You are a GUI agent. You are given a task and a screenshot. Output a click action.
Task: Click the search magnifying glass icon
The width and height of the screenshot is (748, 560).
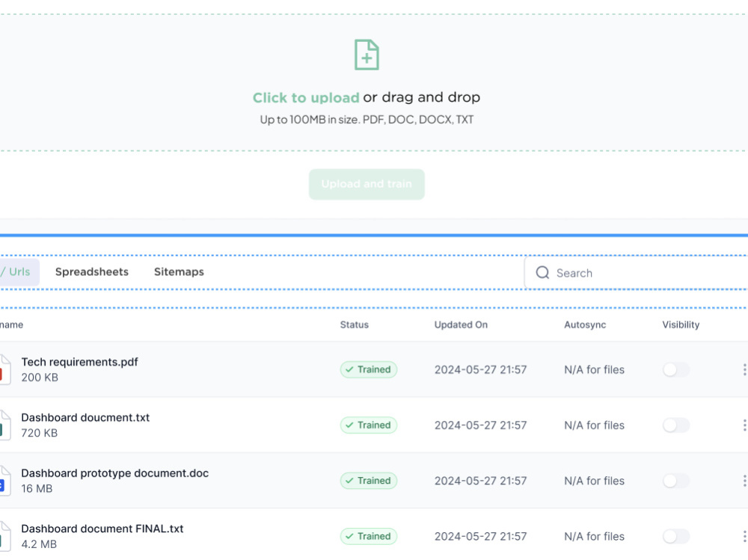coord(542,273)
